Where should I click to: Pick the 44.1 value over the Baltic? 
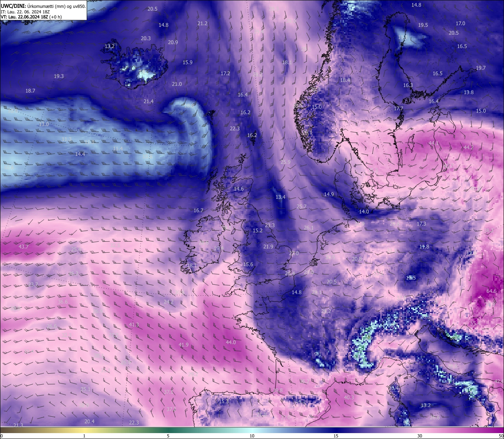[x=434, y=143]
